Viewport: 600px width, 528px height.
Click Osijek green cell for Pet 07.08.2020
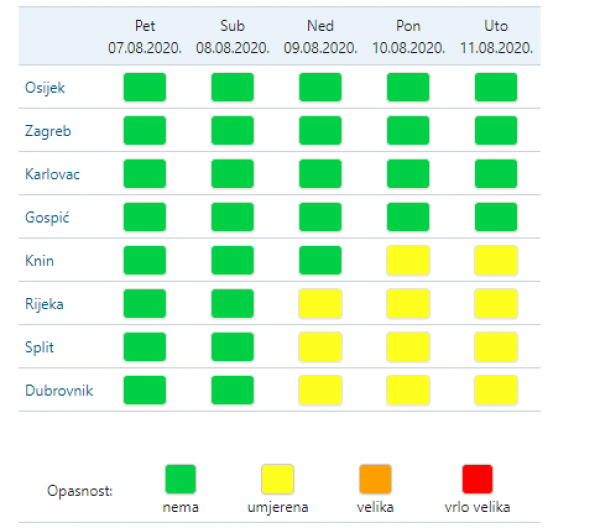[x=145, y=87]
